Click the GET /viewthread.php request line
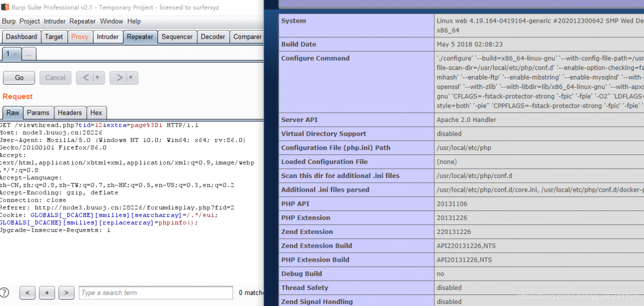This screenshot has width=644, height=306. click(x=99, y=125)
